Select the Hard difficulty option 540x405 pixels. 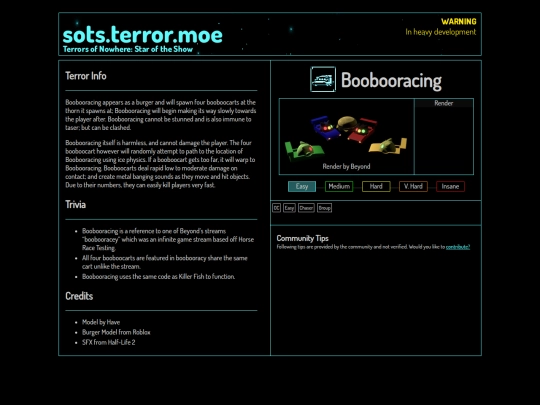[x=376, y=186]
